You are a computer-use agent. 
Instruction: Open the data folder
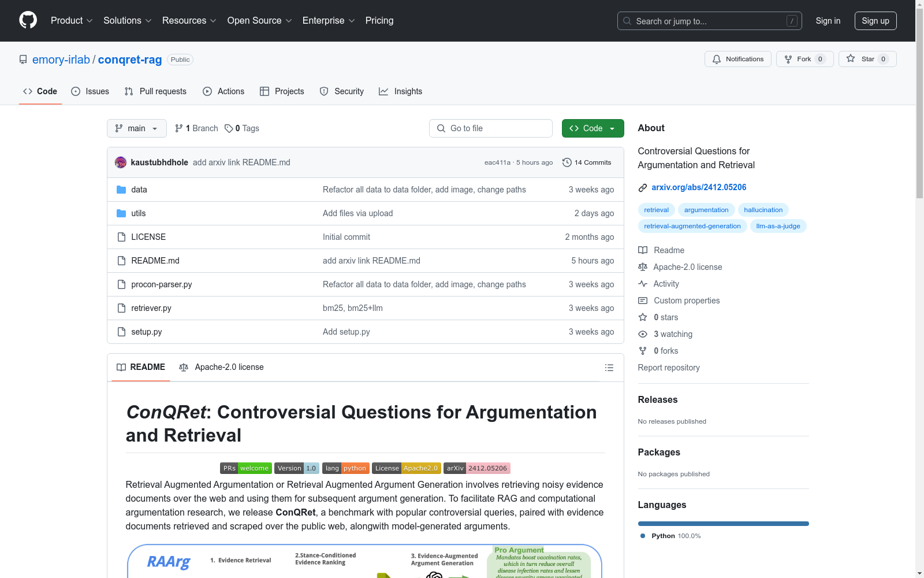click(x=139, y=190)
